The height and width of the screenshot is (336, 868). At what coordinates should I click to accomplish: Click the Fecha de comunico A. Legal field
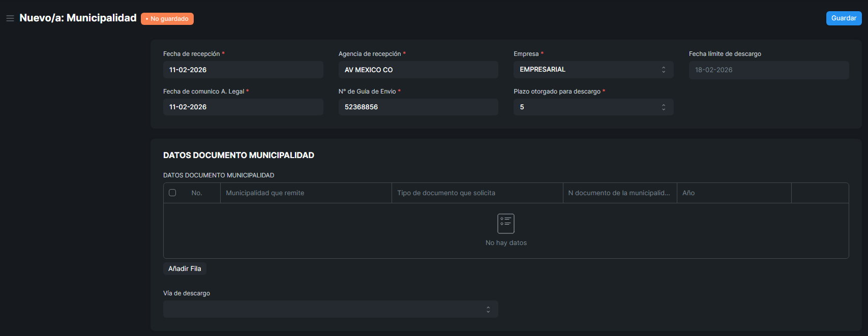point(243,107)
